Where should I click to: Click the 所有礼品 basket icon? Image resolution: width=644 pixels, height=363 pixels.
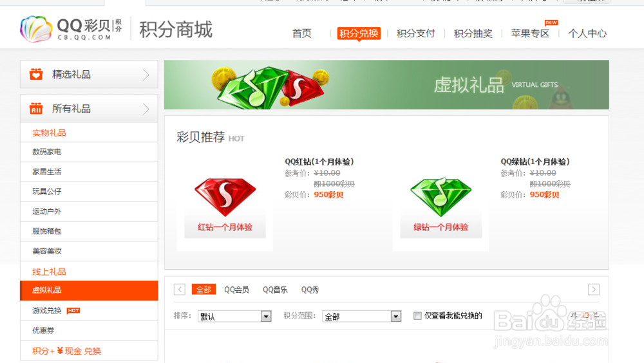(36, 108)
